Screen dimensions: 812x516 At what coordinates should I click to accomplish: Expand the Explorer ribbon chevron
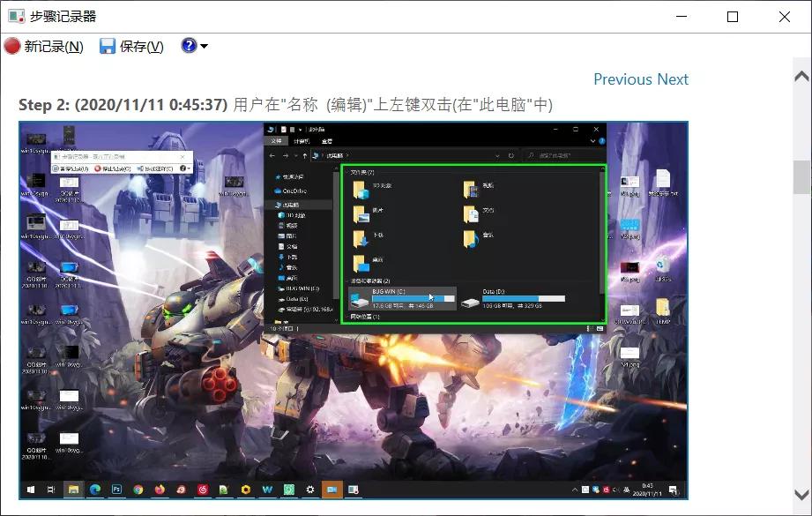[592, 141]
